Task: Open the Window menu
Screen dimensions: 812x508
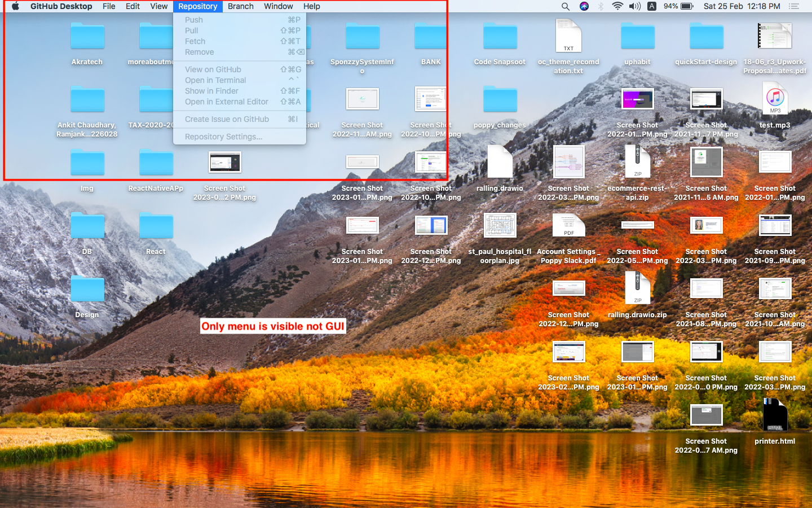Action: (279, 6)
